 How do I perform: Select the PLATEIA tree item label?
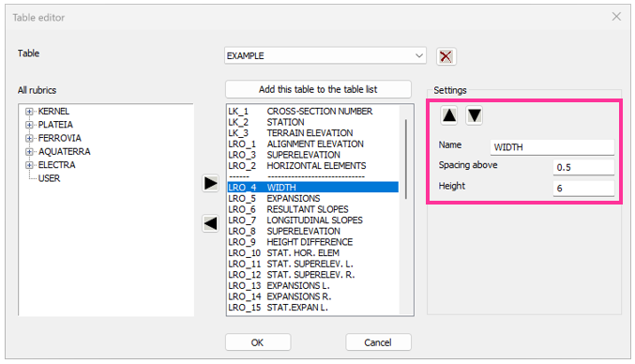click(x=55, y=125)
